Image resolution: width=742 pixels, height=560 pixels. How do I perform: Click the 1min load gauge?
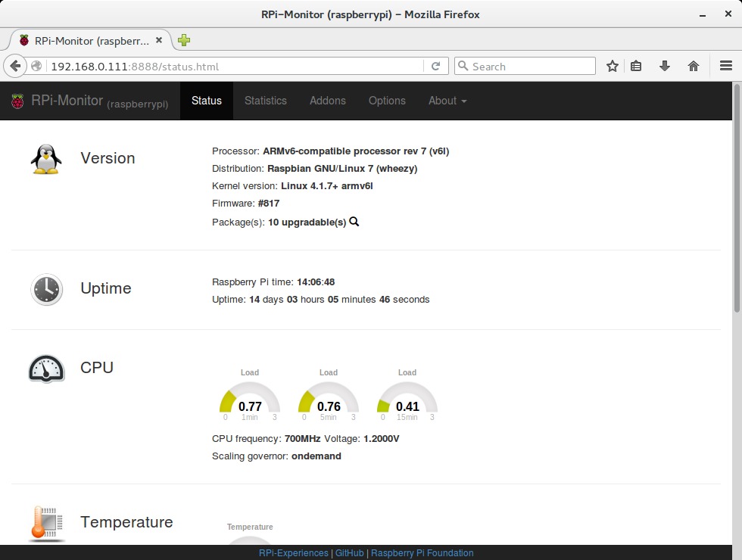250,400
